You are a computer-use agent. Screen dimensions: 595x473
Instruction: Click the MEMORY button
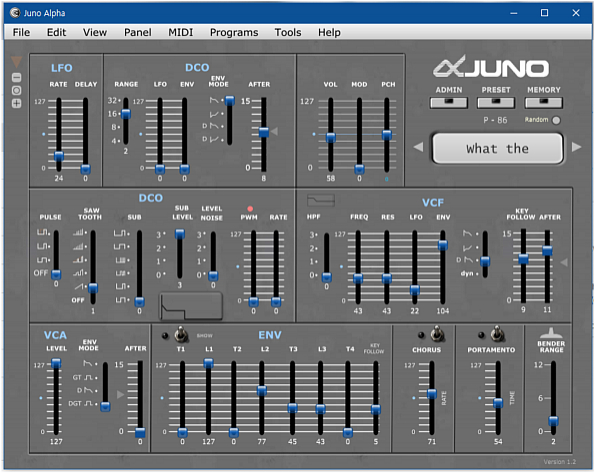pyautogui.click(x=543, y=102)
